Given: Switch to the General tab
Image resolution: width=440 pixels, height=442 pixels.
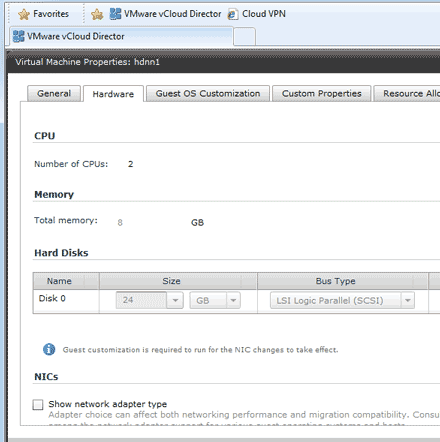Looking at the screenshot, I should coord(54,94).
